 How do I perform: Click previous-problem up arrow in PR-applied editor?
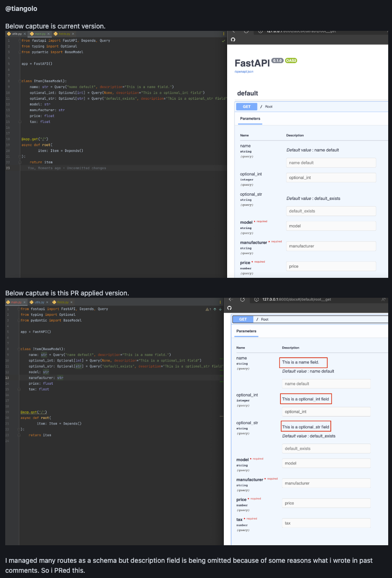pyautogui.click(x=214, y=309)
